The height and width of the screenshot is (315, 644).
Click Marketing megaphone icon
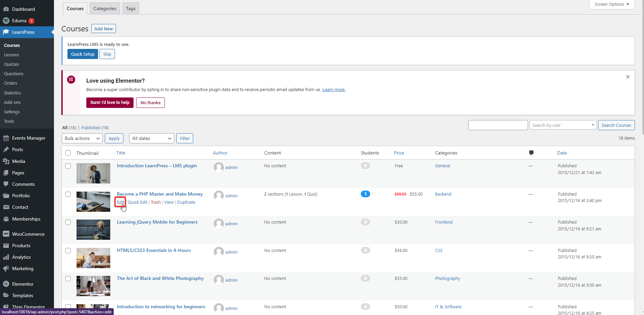(6, 268)
